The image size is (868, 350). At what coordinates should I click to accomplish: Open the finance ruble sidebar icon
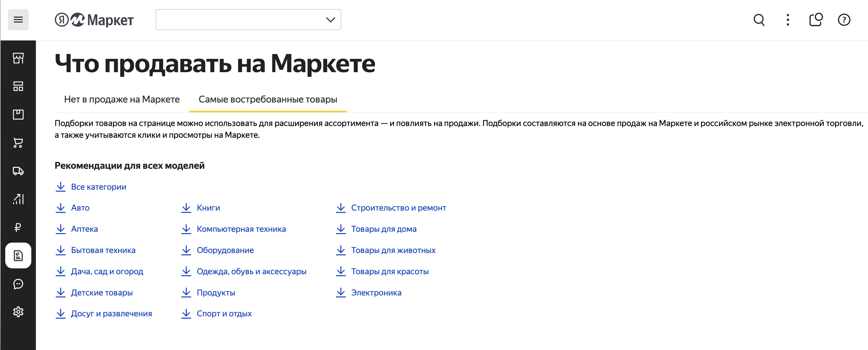[x=18, y=227]
